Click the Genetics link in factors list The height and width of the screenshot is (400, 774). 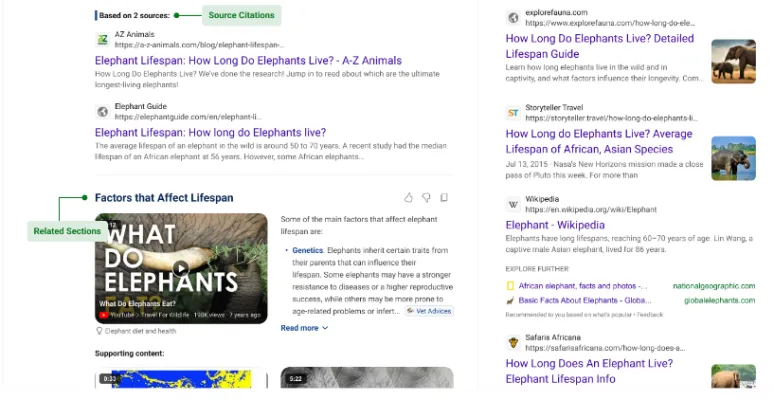tap(308, 250)
